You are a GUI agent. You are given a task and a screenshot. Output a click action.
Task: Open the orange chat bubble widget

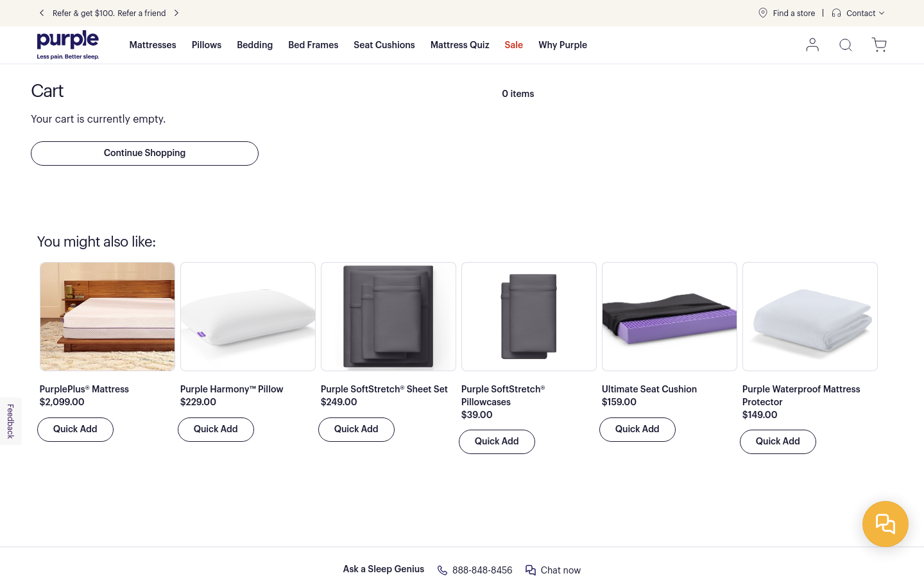886,524
